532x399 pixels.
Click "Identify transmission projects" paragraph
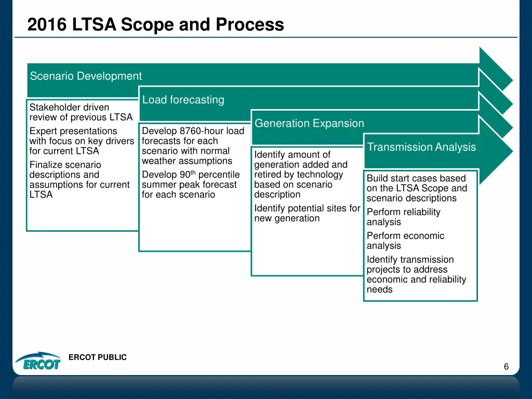(x=416, y=274)
